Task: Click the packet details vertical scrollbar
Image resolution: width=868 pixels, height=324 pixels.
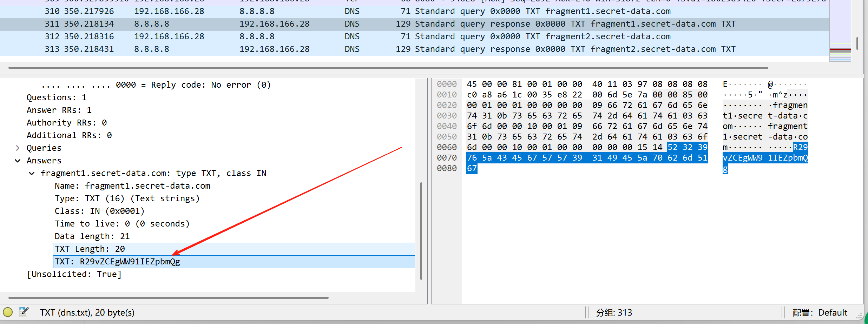Action: point(421,231)
